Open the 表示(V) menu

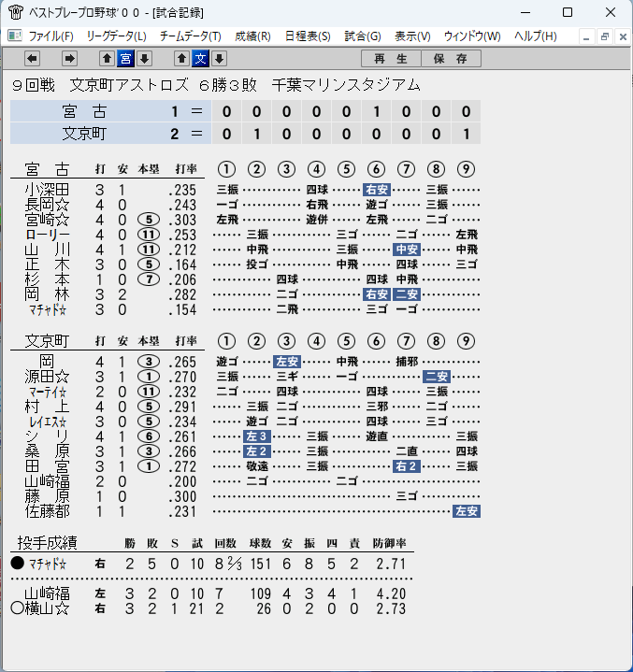coord(412,36)
